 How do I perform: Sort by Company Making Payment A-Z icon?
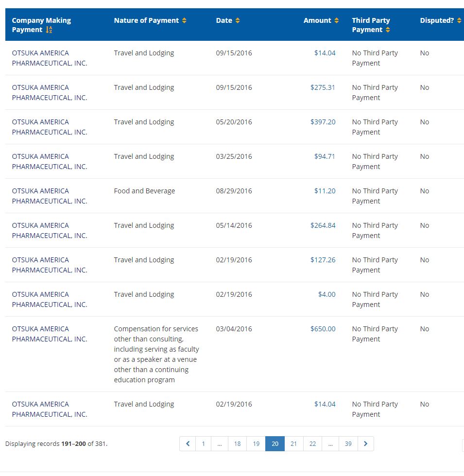49,30
